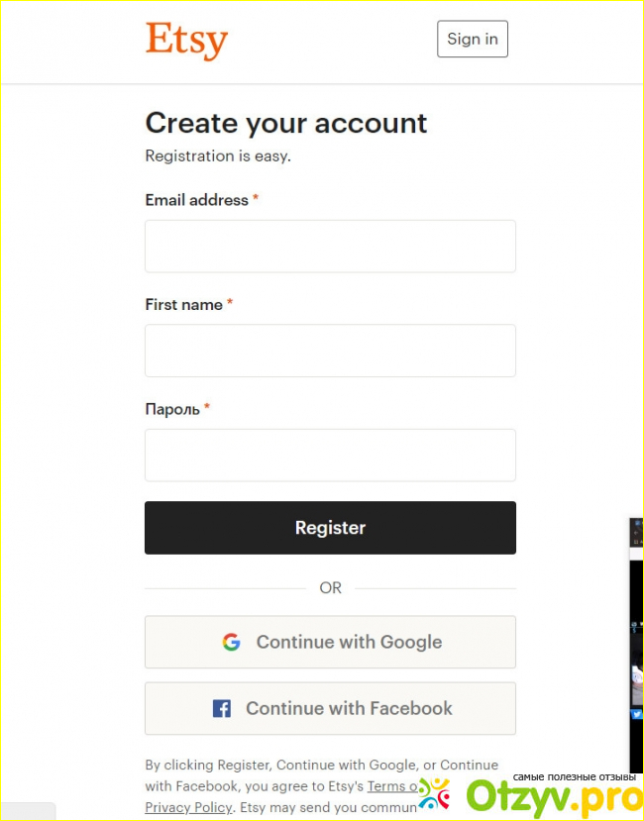Choose Continue with Google
This screenshot has width=644, height=821.
tap(330, 642)
